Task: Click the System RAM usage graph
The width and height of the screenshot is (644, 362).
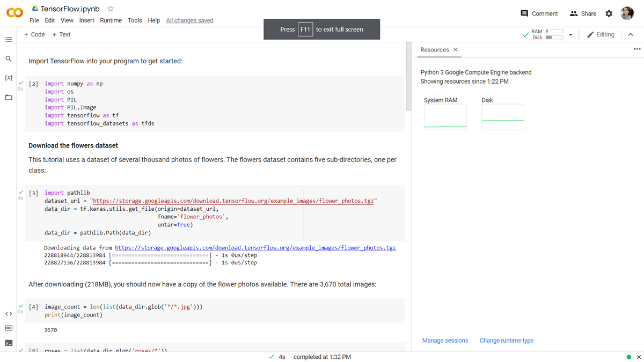Action: pyautogui.click(x=445, y=117)
